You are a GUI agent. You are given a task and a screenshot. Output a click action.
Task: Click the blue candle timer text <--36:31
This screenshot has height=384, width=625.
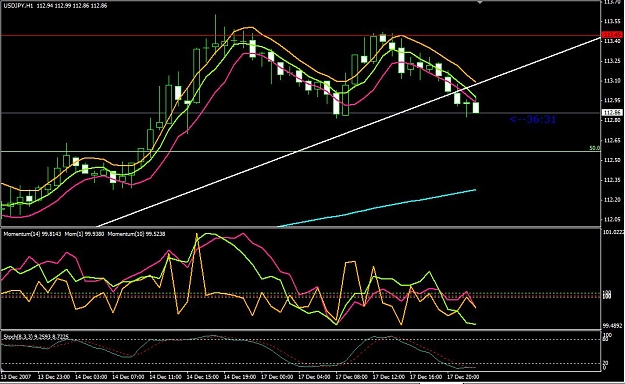pyautogui.click(x=533, y=119)
